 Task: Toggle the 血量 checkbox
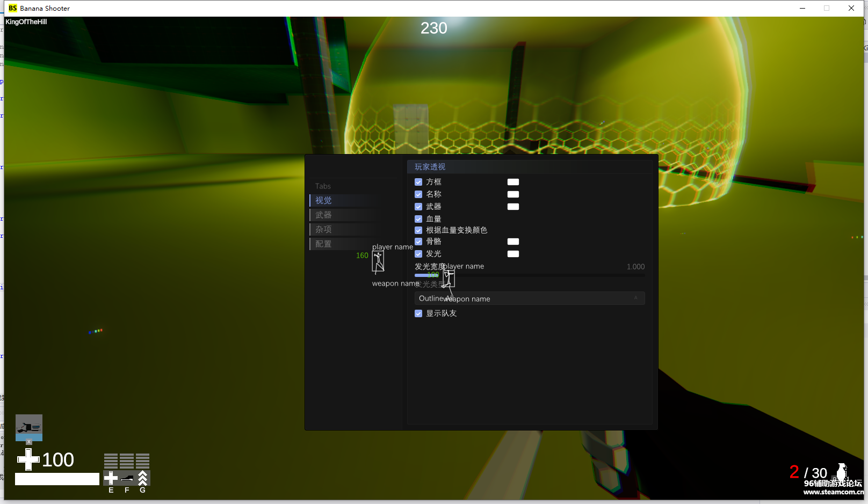[418, 219]
